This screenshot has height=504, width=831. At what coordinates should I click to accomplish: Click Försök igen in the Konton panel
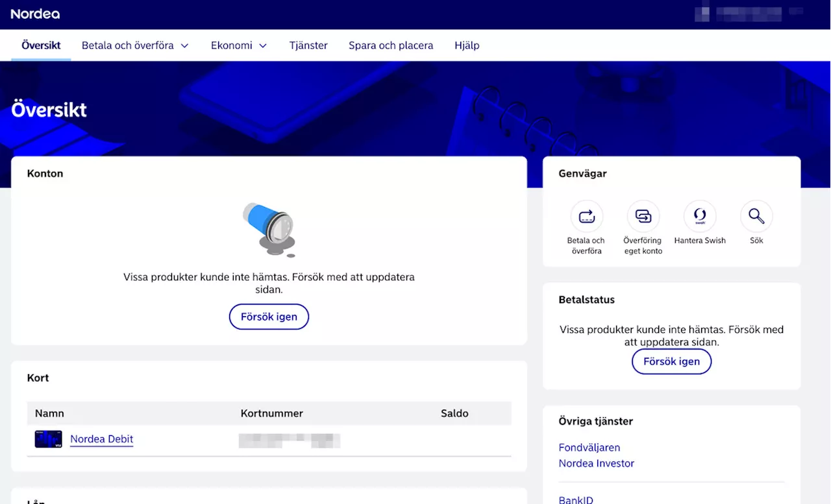point(269,317)
